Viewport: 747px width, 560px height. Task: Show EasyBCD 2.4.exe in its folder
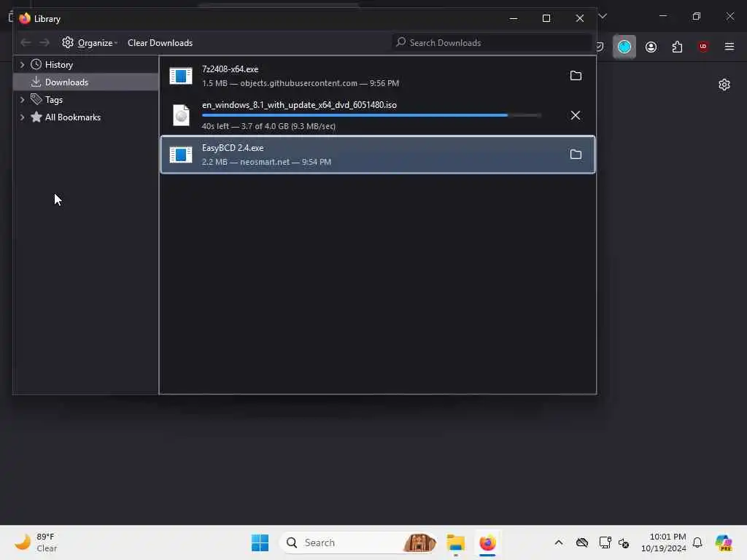576,155
